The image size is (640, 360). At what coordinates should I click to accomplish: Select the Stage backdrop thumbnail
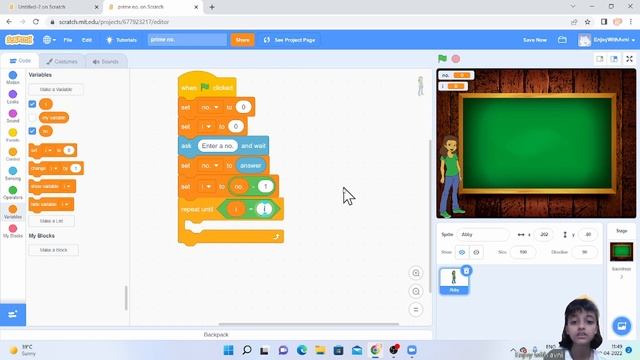(x=621, y=251)
